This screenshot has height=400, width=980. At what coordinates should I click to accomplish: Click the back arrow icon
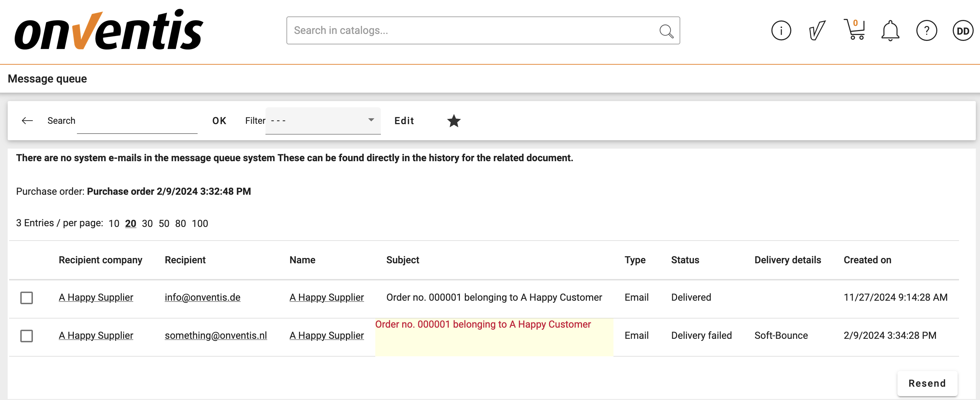(x=27, y=121)
